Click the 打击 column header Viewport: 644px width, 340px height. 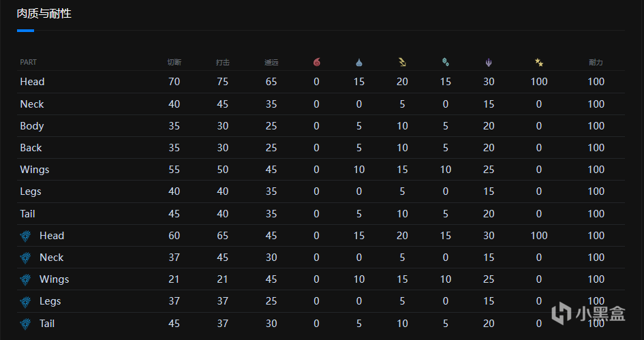223,62
